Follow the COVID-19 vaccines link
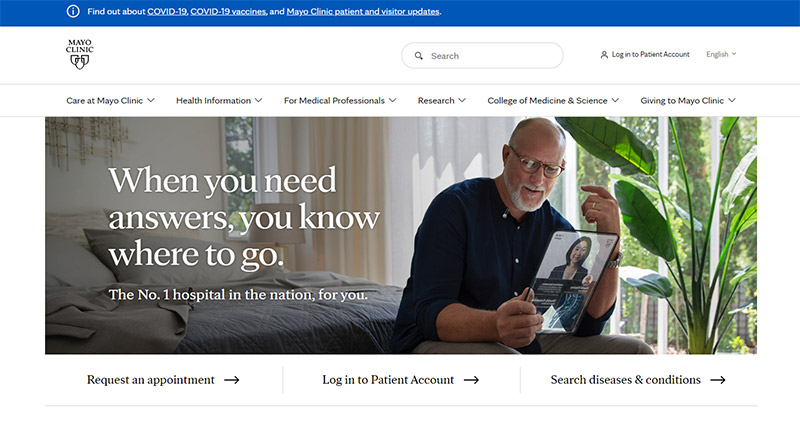The height and width of the screenshot is (423, 800). coord(228,11)
